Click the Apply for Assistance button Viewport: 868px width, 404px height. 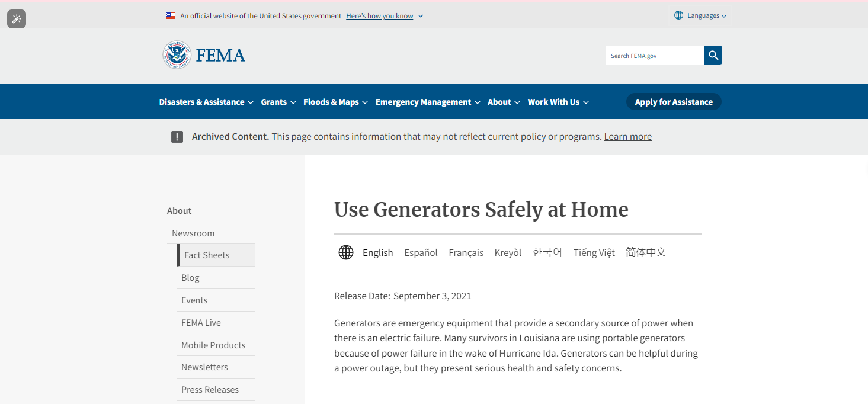[x=674, y=102]
